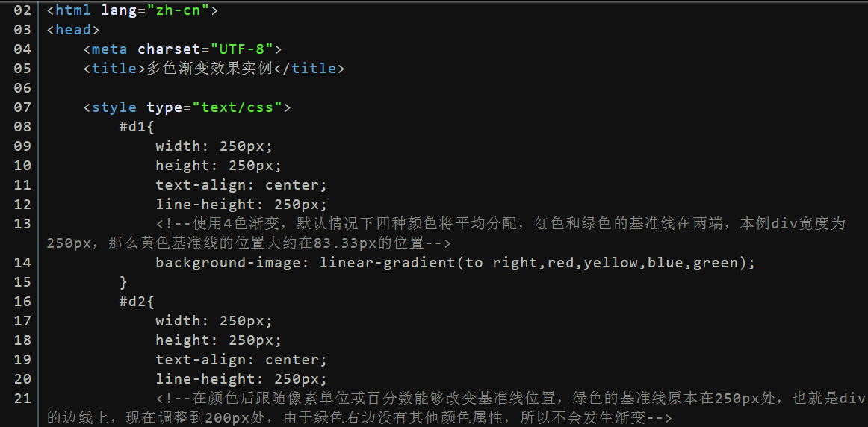
Task: Click line number 02 in the gutter
Action: [22, 10]
